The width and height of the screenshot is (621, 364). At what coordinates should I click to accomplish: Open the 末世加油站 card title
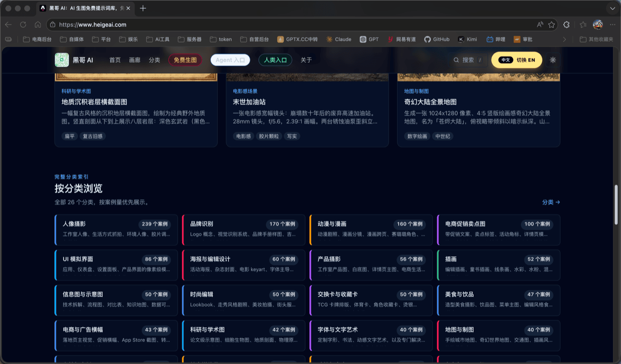pos(249,102)
